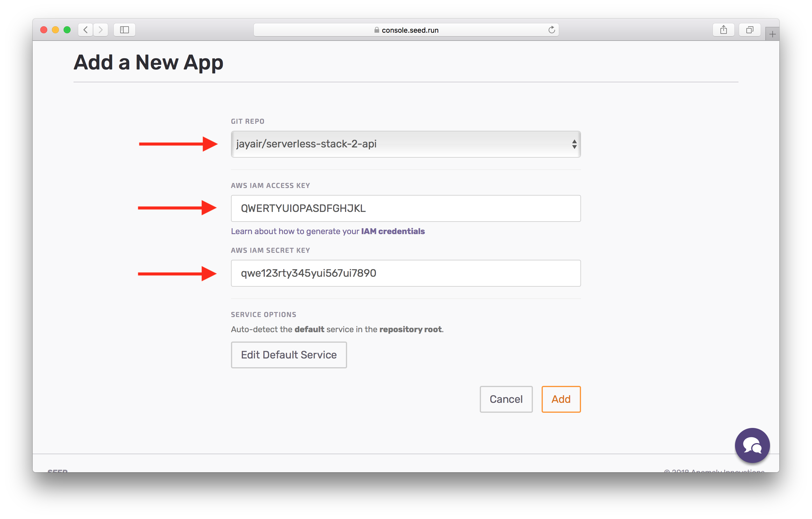Click the reload page icon
The image size is (812, 519).
pos(551,30)
